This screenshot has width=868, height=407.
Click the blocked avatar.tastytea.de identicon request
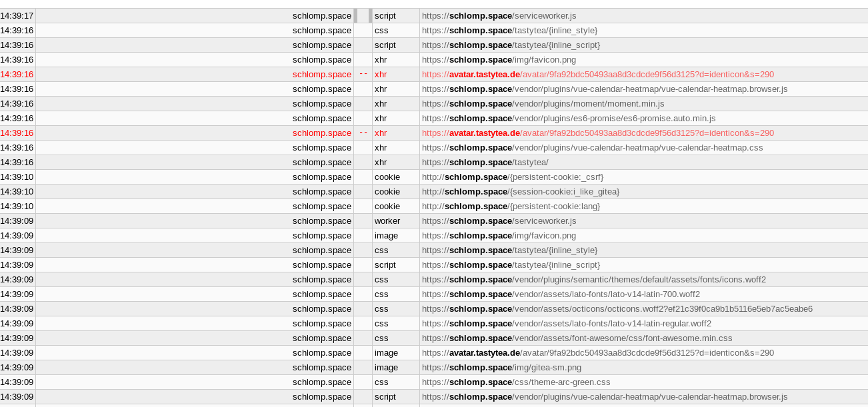pyautogui.click(x=597, y=74)
